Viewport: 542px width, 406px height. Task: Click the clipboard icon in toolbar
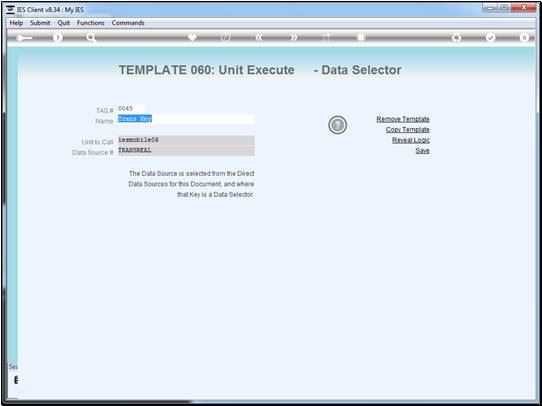tap(361, 37)
